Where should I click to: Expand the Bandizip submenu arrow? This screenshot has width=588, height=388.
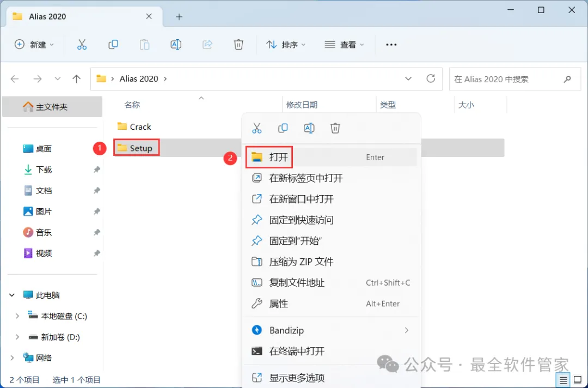[x=407, y=330]
